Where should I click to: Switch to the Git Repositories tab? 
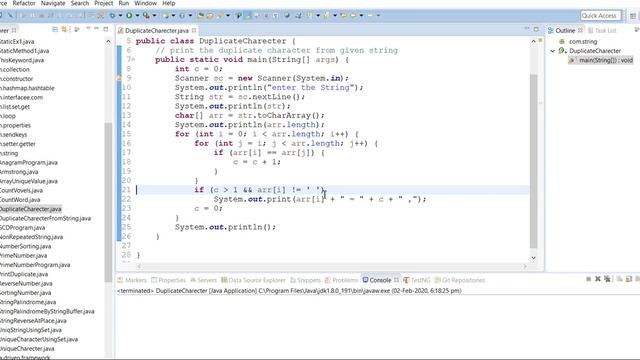[460, 280]
